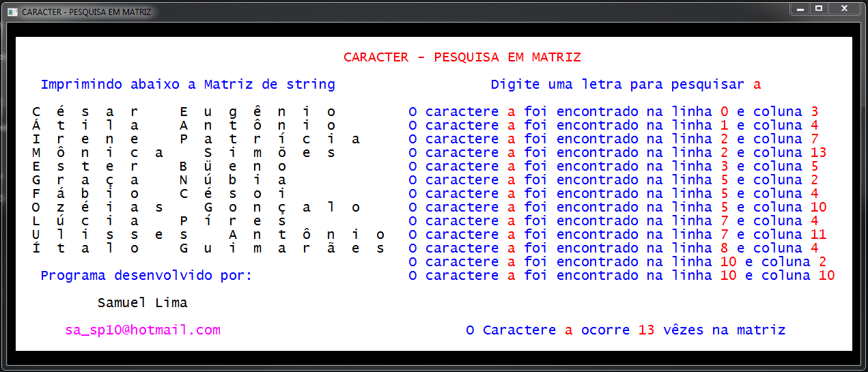Click the red heading CARACTER - PESQUISA EM MATRIZ
The width and height of the screenshot is (868, 372).
[x=462, y=57]
